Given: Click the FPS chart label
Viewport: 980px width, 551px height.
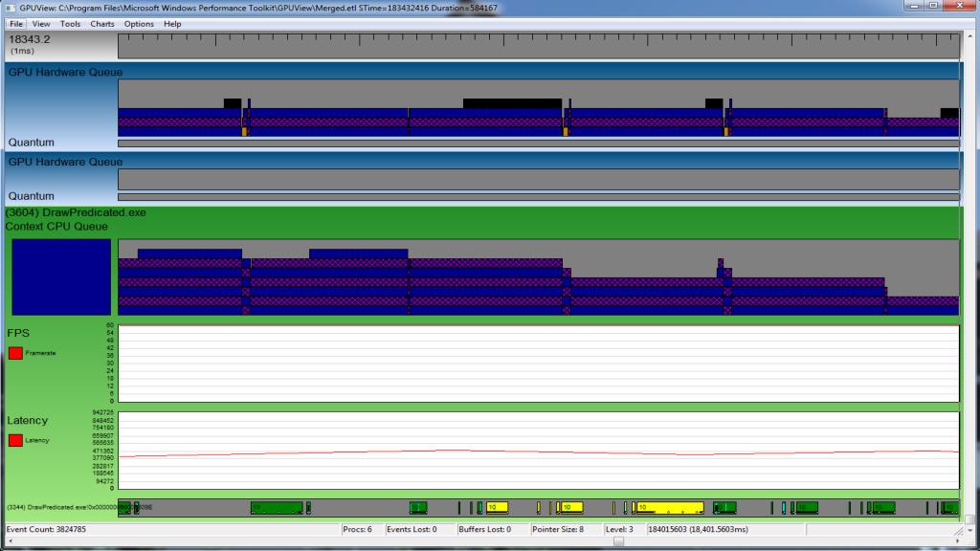Looking at the screenshot, I should (x=18, y=333).
